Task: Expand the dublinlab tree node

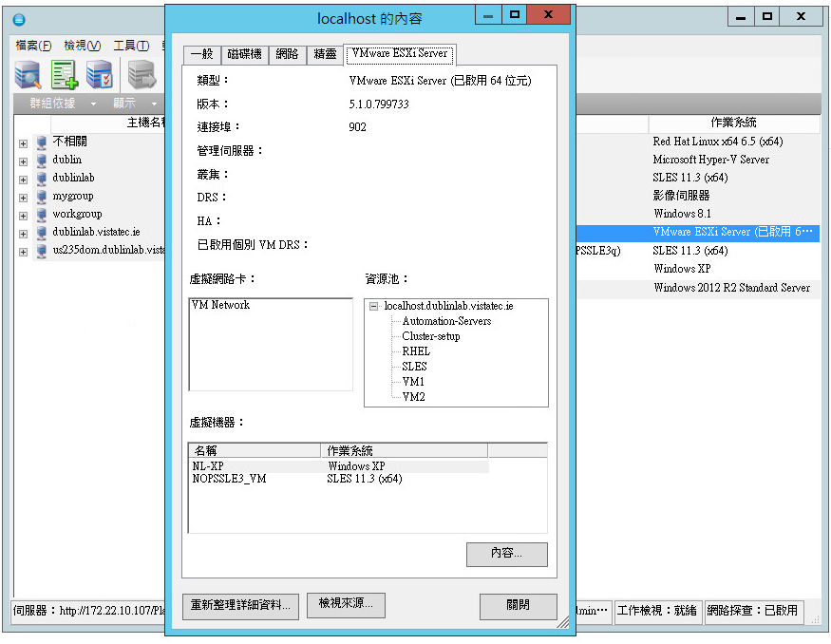Action: (23, 179)
